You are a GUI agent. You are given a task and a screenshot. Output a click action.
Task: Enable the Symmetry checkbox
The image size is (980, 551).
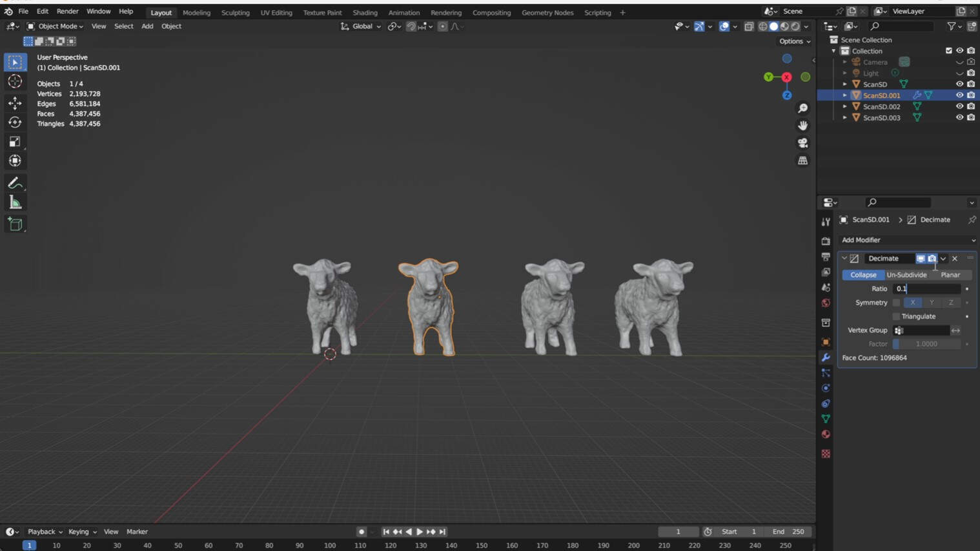[x=896, y=303]
